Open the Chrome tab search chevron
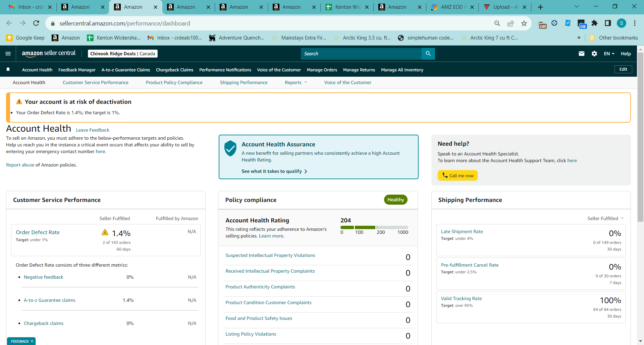 tap(577, 7)
